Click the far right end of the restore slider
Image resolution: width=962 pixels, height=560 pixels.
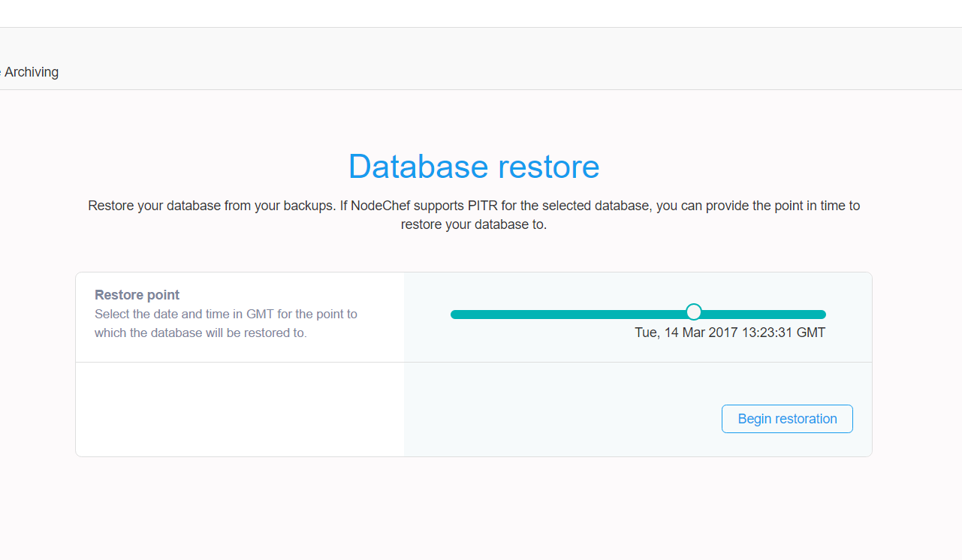822,315
